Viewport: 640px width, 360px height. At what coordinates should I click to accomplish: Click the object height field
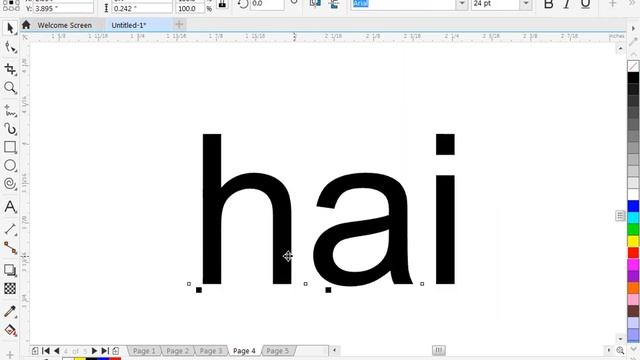[142, 8]
